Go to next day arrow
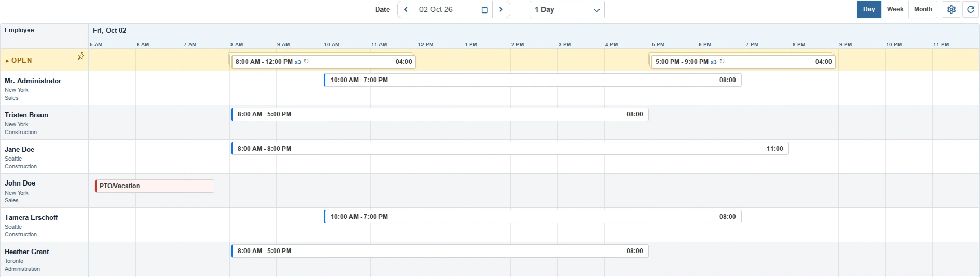 (x=501, y=9)
